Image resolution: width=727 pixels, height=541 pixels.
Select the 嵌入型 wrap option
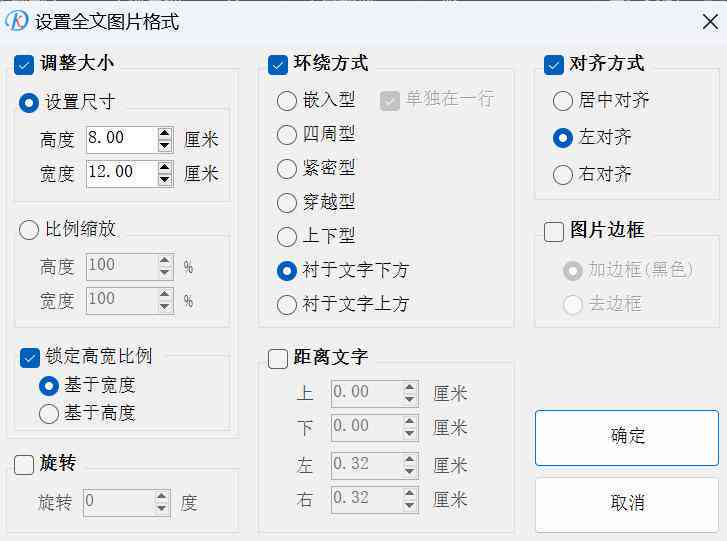coord(287,101)
